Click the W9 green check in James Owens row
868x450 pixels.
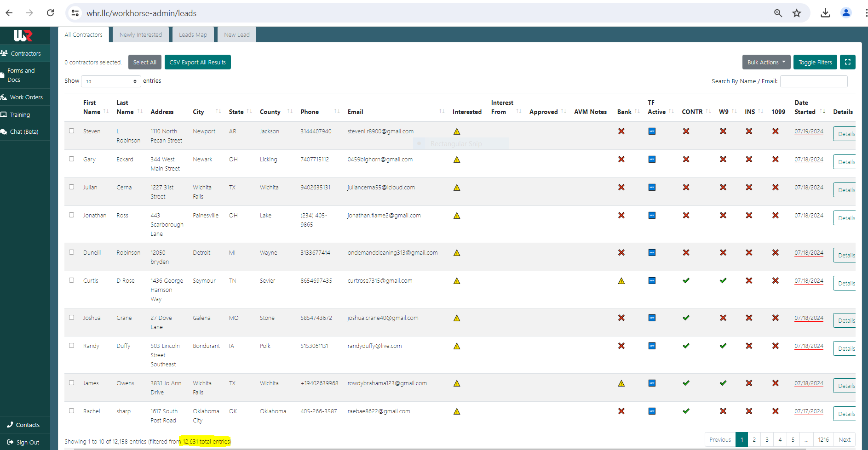[723, 383]
